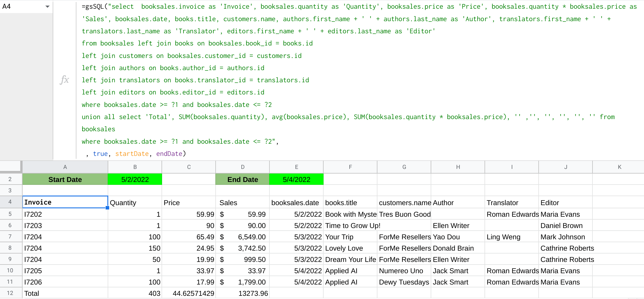Select the green end date cell 5/4/2022
Screen dimensions: 644x299
coord(296,179)
